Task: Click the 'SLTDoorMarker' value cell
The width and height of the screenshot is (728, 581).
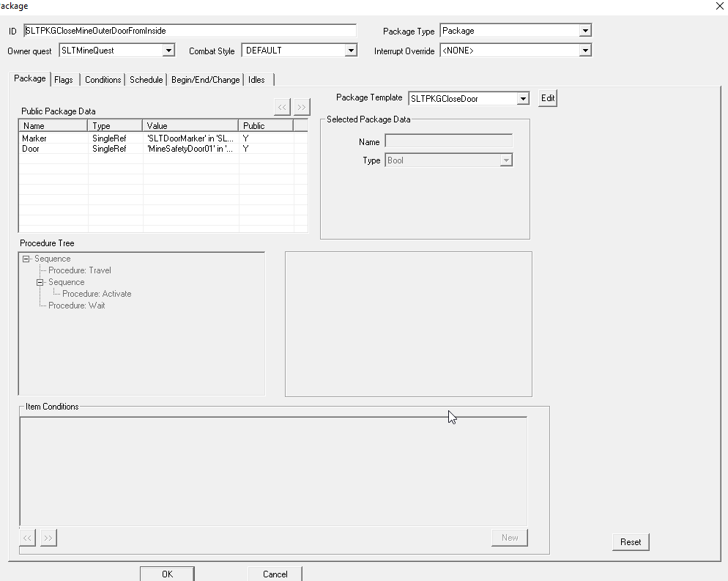Action: coord(190,138)
